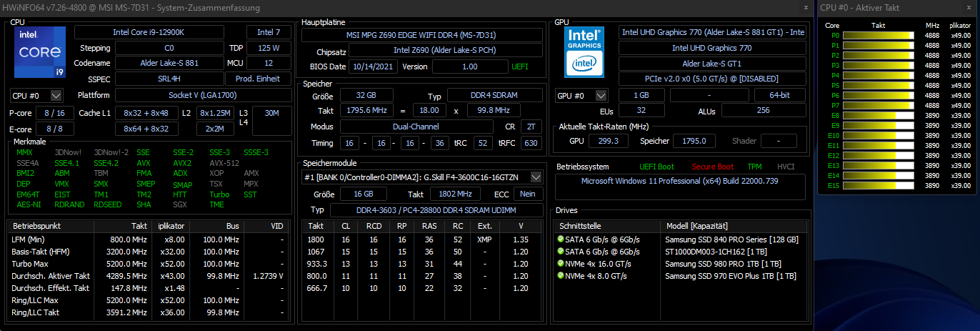Click the Intel Core i9 logo
The width and height of the screenshot is (980, 331).
(39, 52)
